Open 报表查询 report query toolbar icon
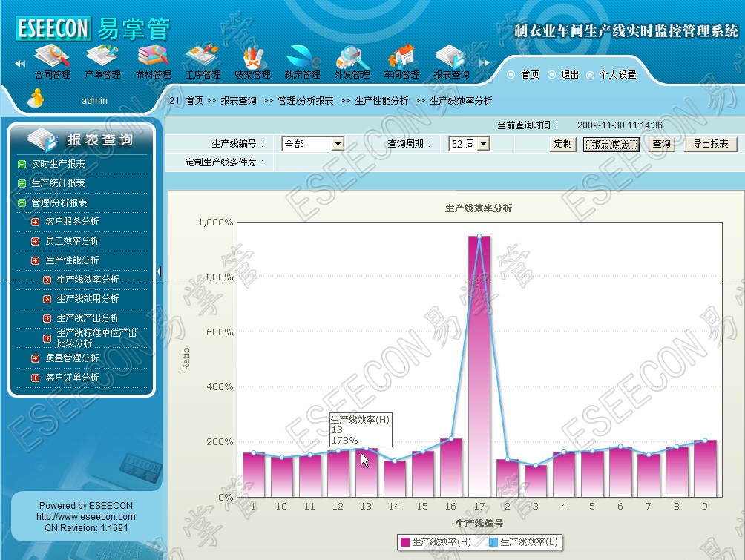 click(x=451, y=59)
